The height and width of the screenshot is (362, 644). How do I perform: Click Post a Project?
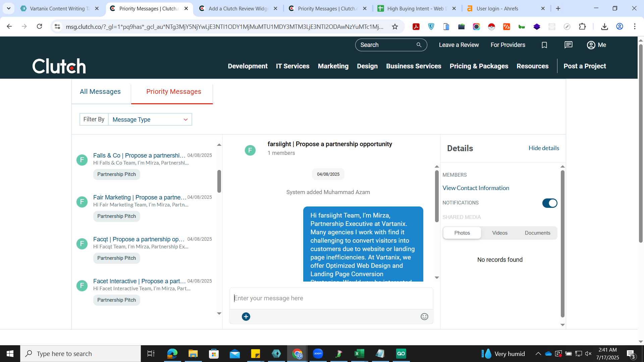[x=585, y=66]
